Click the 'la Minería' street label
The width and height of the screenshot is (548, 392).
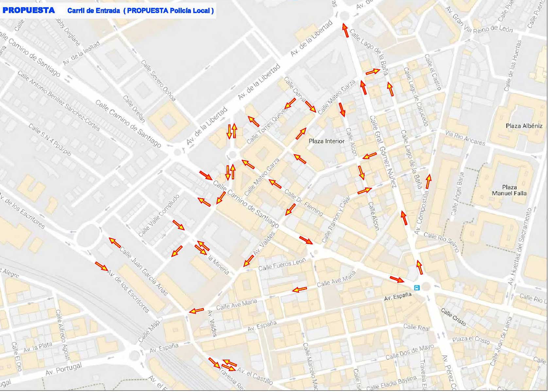point(218,264)
